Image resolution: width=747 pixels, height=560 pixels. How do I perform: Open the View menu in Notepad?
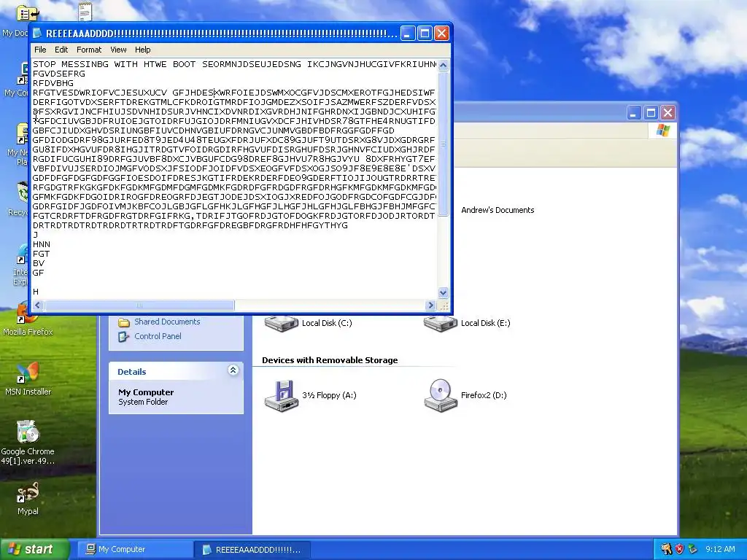coord(118,50)
